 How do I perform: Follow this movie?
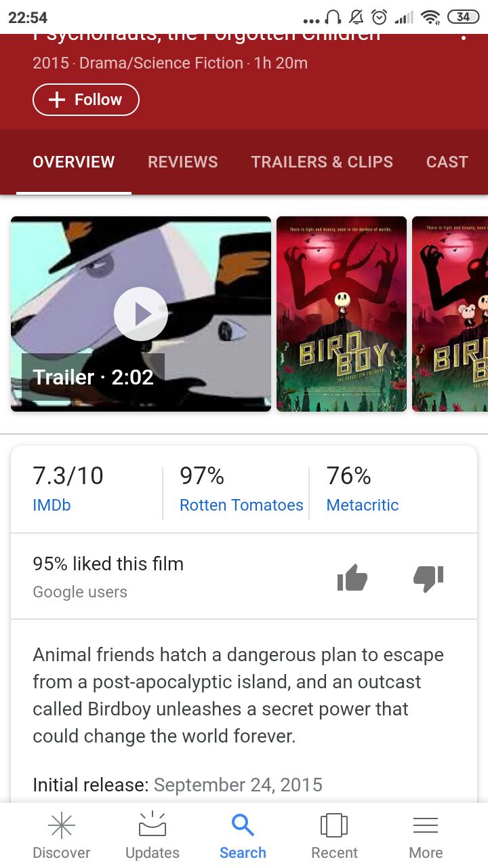tap(86, 100)
